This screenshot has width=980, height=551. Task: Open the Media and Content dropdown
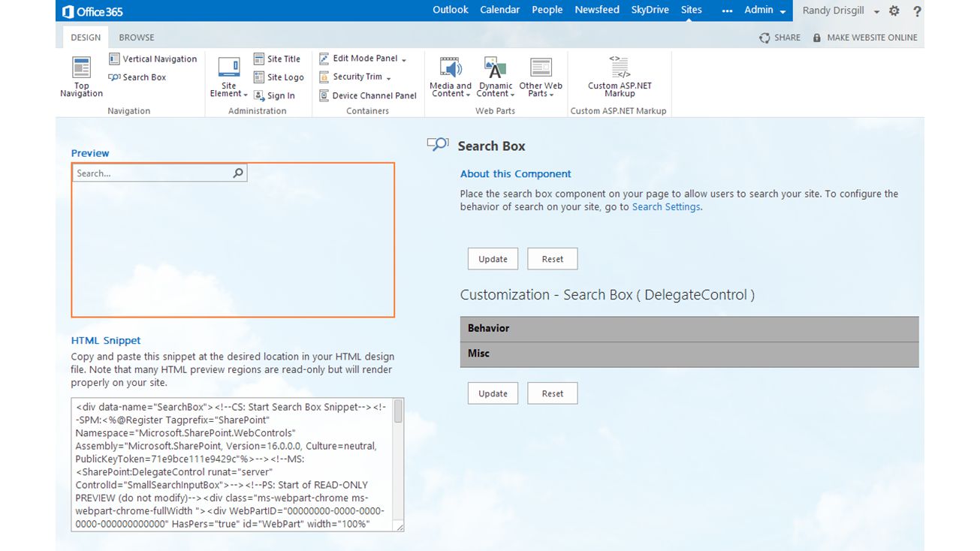click(451, 77)
